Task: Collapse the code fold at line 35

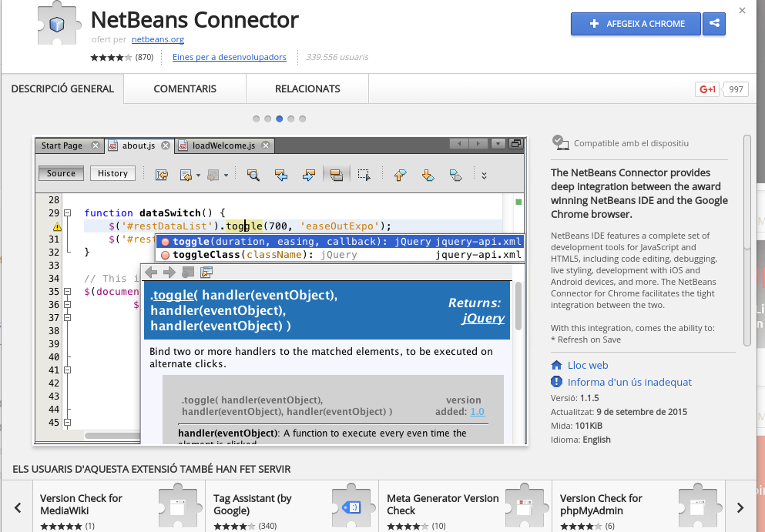Action: point(68,292)
